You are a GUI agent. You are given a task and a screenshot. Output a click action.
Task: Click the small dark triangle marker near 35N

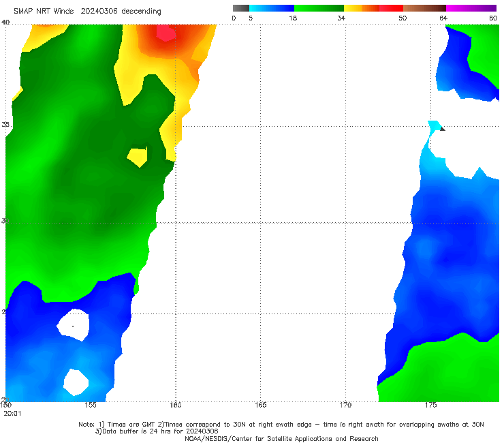[x=443, y=129]
